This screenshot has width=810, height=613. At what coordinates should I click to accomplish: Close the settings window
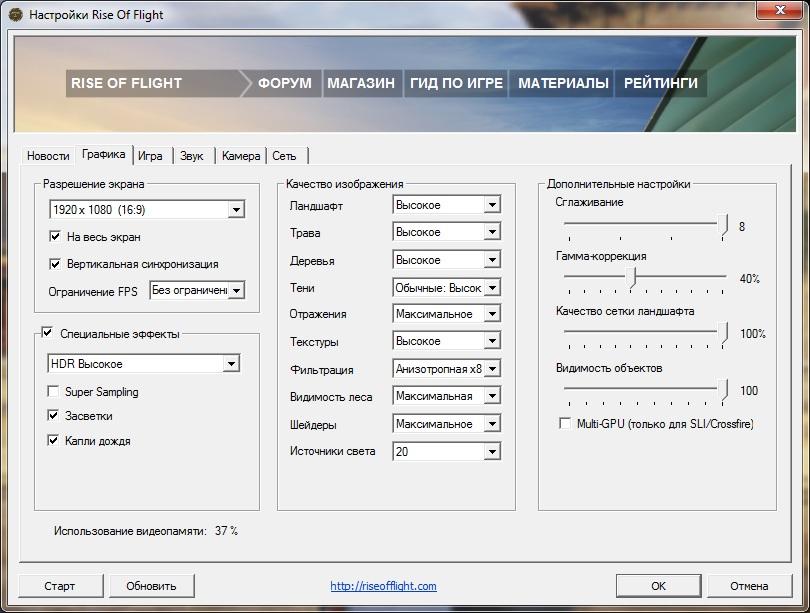point(781,9)
